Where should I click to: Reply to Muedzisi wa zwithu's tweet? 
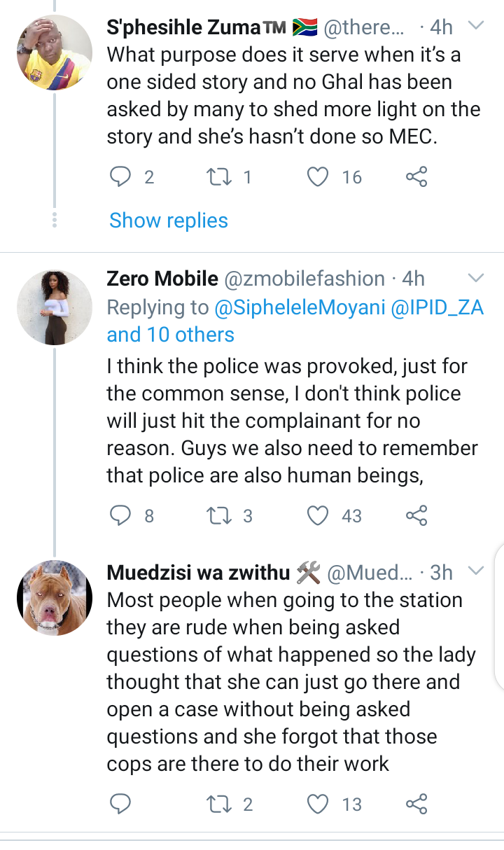121,804
